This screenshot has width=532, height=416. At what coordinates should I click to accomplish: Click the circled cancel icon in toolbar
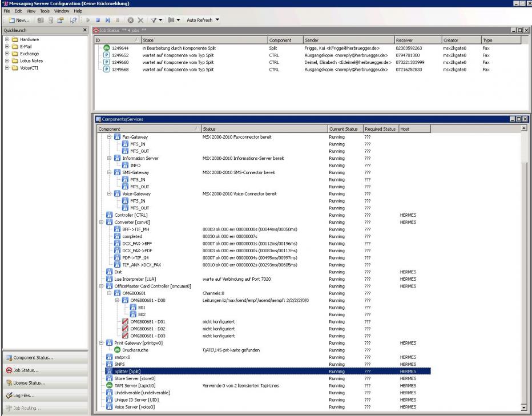[x=130, y=20]
